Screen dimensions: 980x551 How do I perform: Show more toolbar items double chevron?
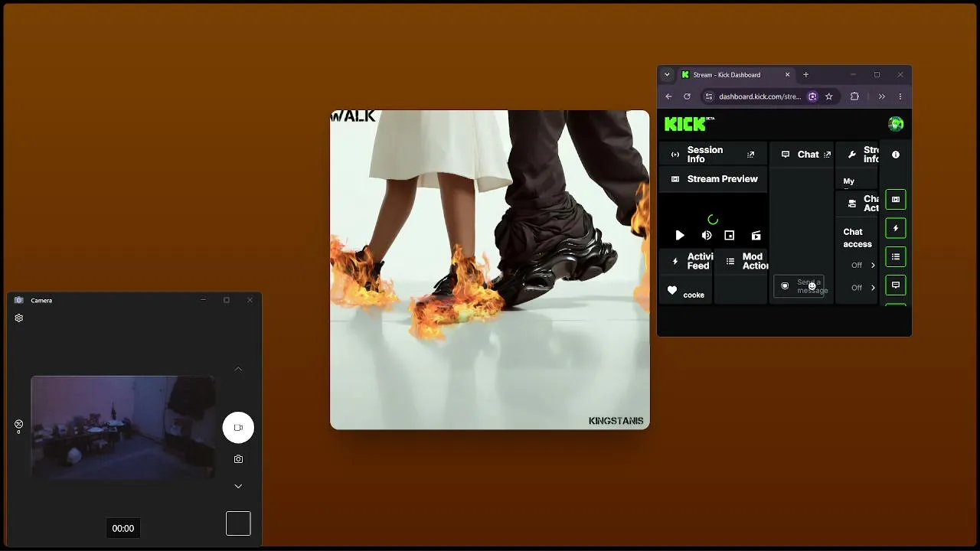pyautogui.click(x=881, y=96)
